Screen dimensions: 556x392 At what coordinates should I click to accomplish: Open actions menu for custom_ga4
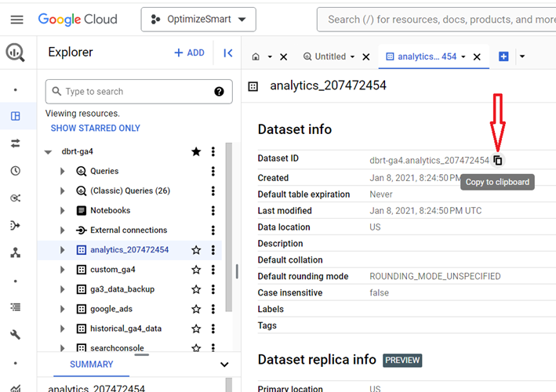coord(213,270)
